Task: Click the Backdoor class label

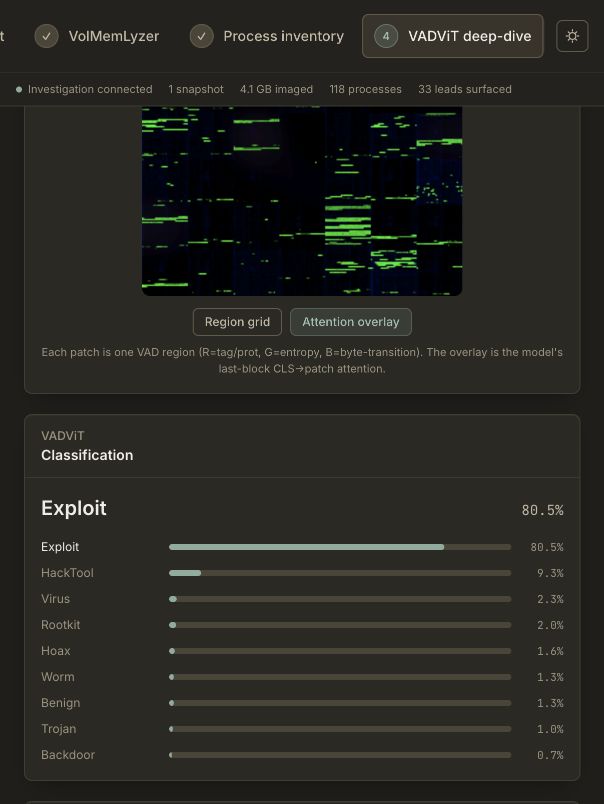Action: coord(68,755)
